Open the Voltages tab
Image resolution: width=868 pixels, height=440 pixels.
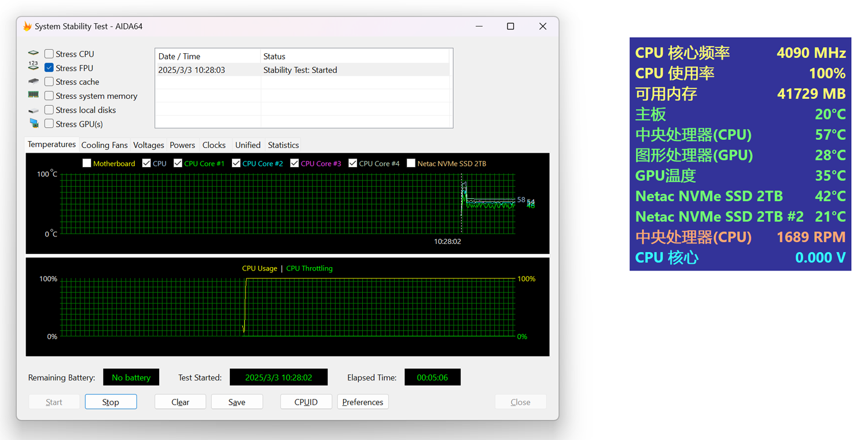click(149, 145)
